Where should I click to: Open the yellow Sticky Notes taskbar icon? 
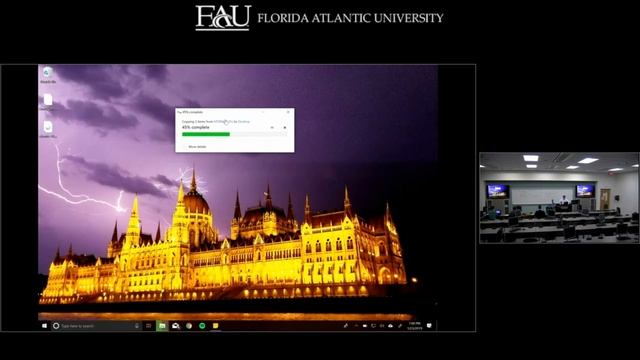point(216,326)
